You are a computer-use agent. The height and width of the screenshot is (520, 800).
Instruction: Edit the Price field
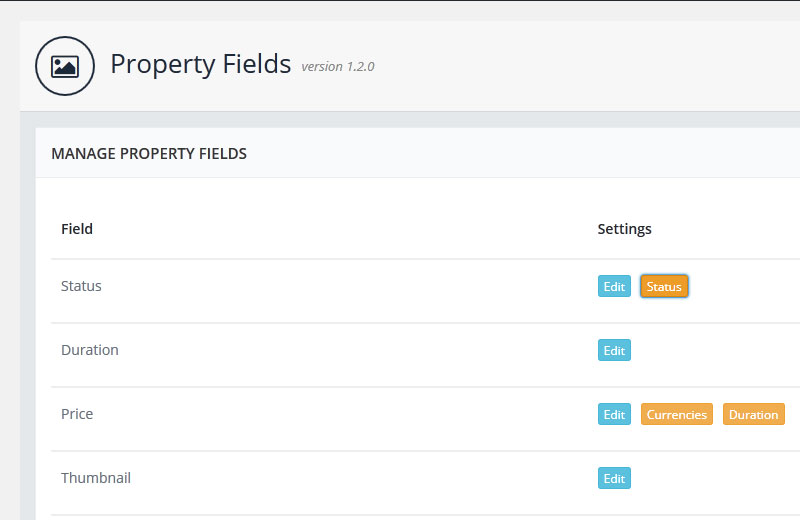click(614, 414)
